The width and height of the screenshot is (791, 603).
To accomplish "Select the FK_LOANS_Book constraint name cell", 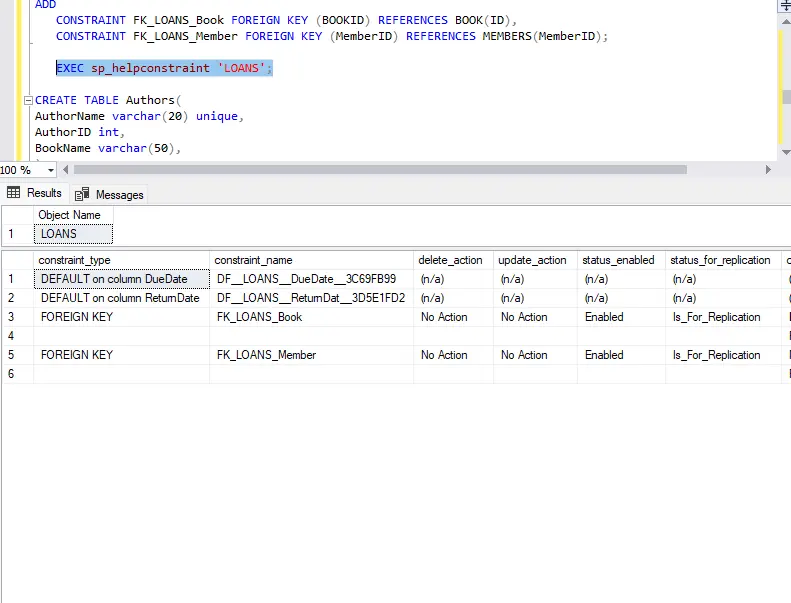I will pyautogui.click(x=311, y=317).
